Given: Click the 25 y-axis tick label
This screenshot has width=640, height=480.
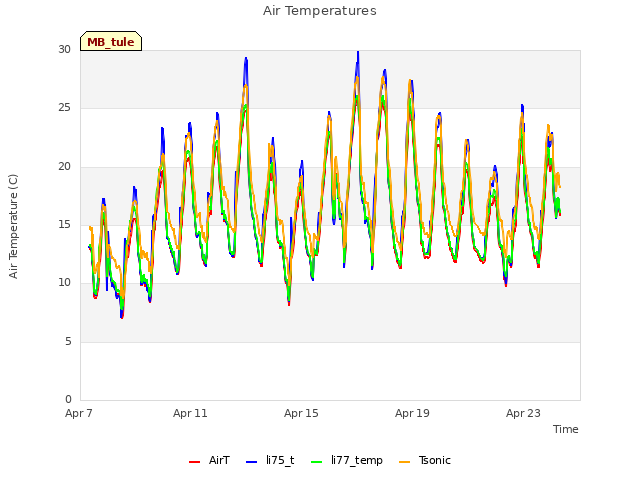Looking at the screenshot, I should click(x=64, y=107).
